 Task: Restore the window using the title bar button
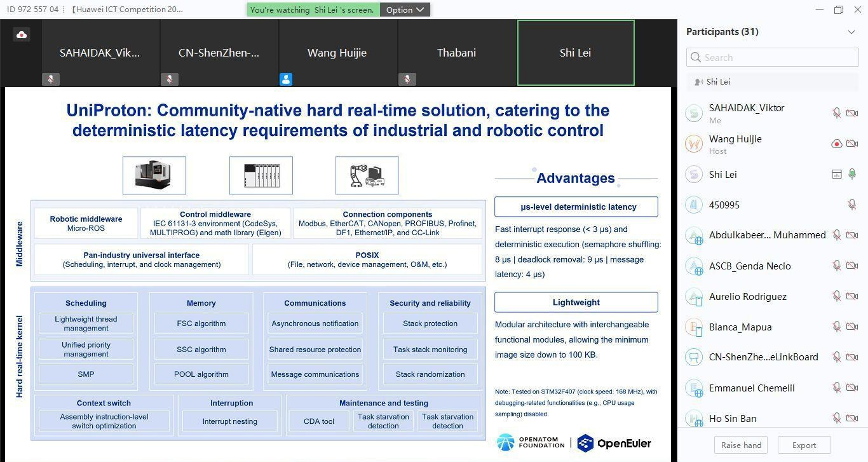pyautogui.click(x=838, y=10)
